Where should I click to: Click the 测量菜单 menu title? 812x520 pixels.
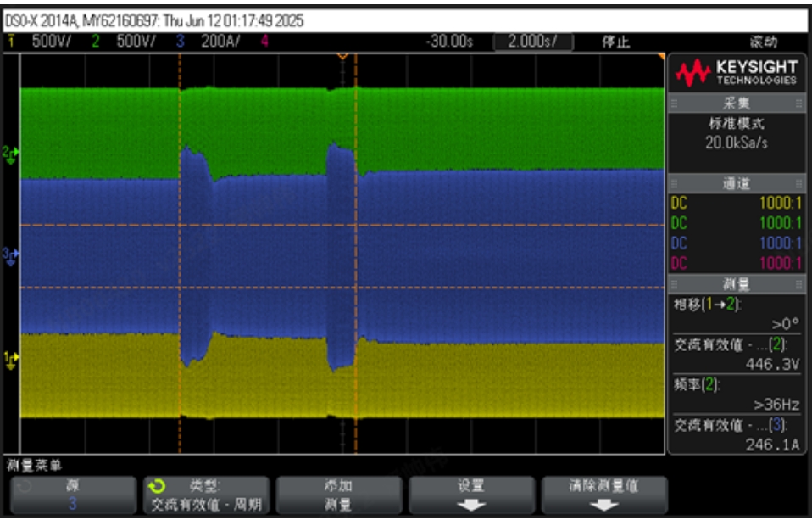pyautogui.click(x=34, y=465)
